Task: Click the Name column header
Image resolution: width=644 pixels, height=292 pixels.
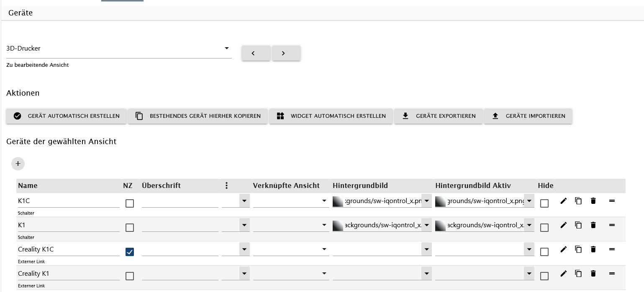Action: click(28, 185)
